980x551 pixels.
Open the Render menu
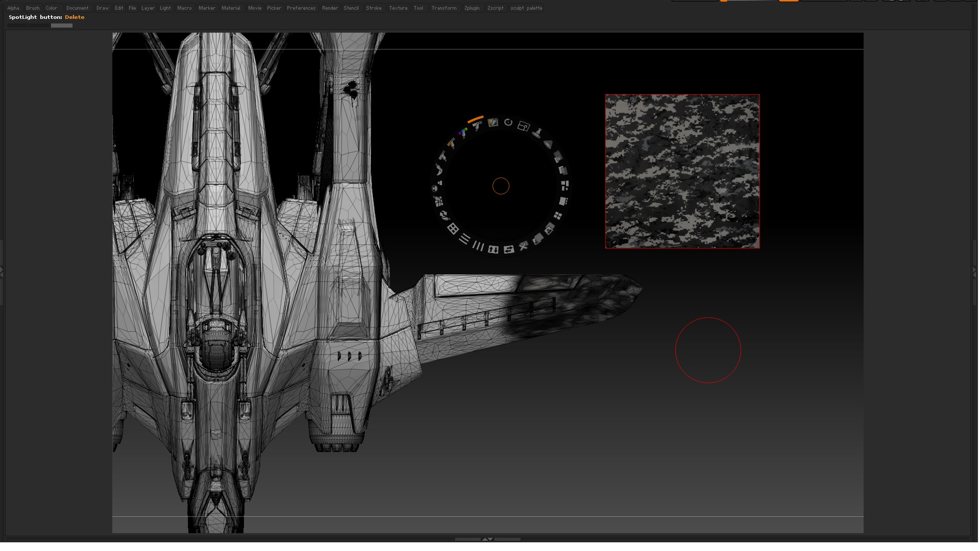pos(330,8)
